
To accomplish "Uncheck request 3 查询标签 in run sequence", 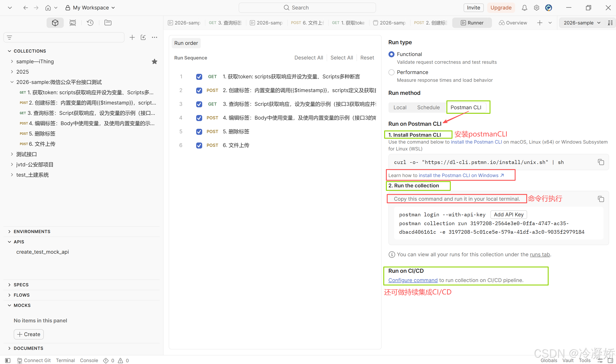I will [x=199, y=104].
